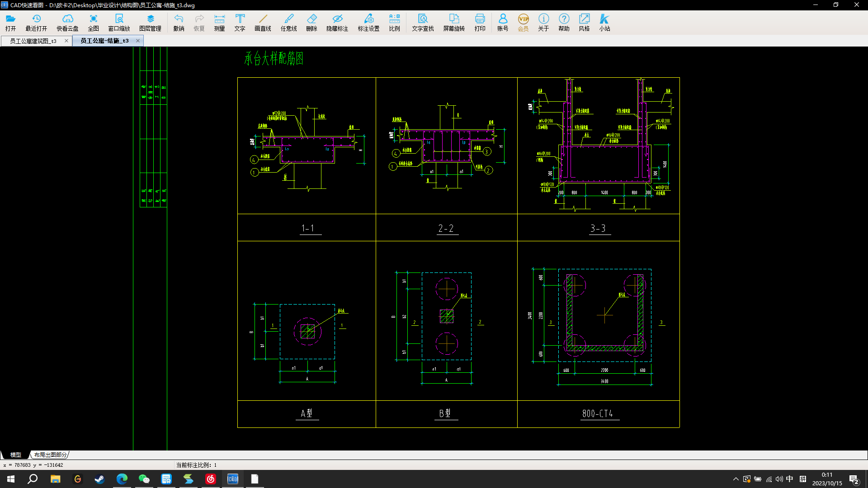This screenshot has height=488, width=868.
Task: Click the 打开 (Open) file icon
Action: coord(10,22)
